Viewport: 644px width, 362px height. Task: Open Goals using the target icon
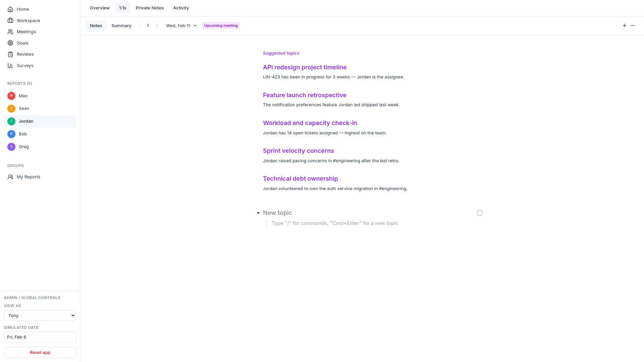(10, 43)
